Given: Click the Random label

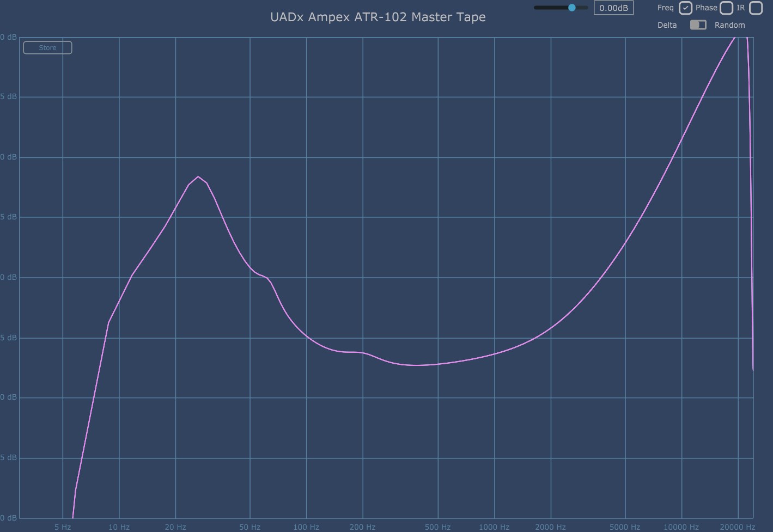Looking at the screenshot, I should coord(729,25).
